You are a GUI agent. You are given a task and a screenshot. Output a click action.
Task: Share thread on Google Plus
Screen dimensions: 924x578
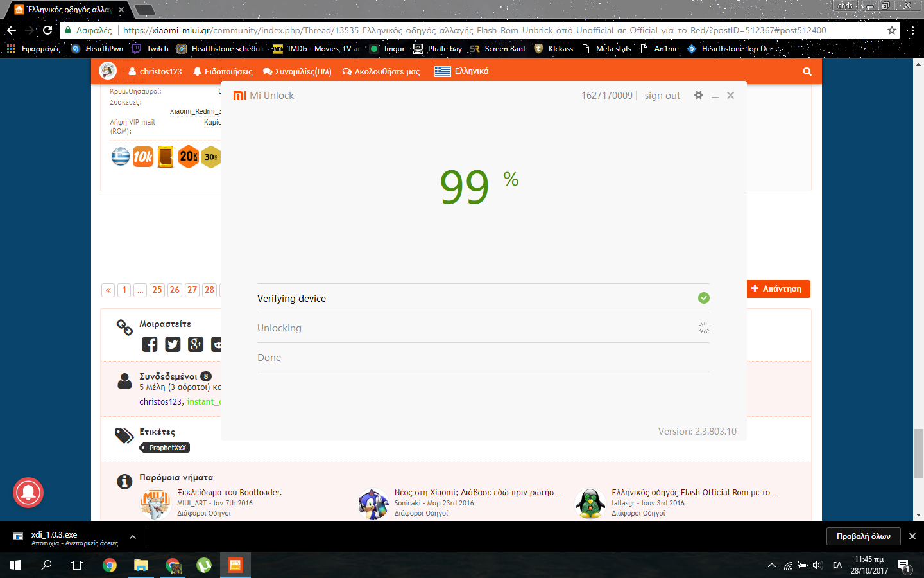pyautogui.click(x=196, y=344)
